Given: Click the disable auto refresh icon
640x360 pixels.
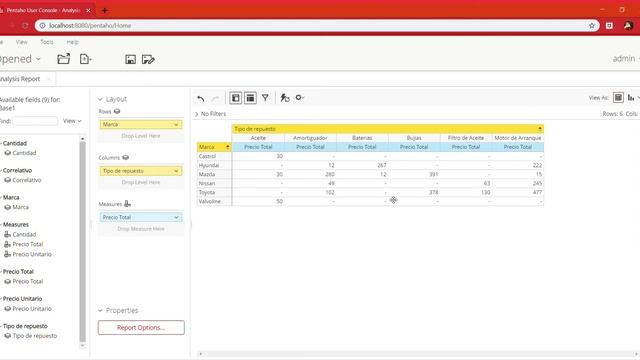Looking at the screenshot, I should [x=284, y=98].
